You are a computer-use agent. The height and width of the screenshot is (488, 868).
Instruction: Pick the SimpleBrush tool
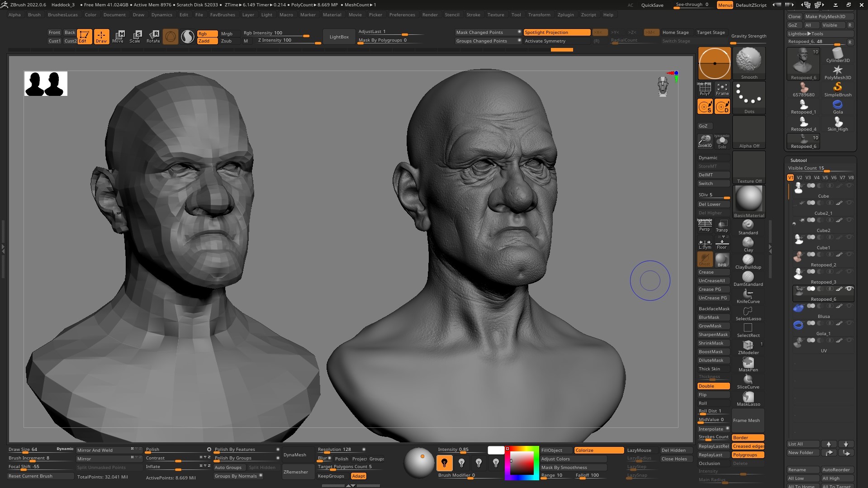[838, 89]
